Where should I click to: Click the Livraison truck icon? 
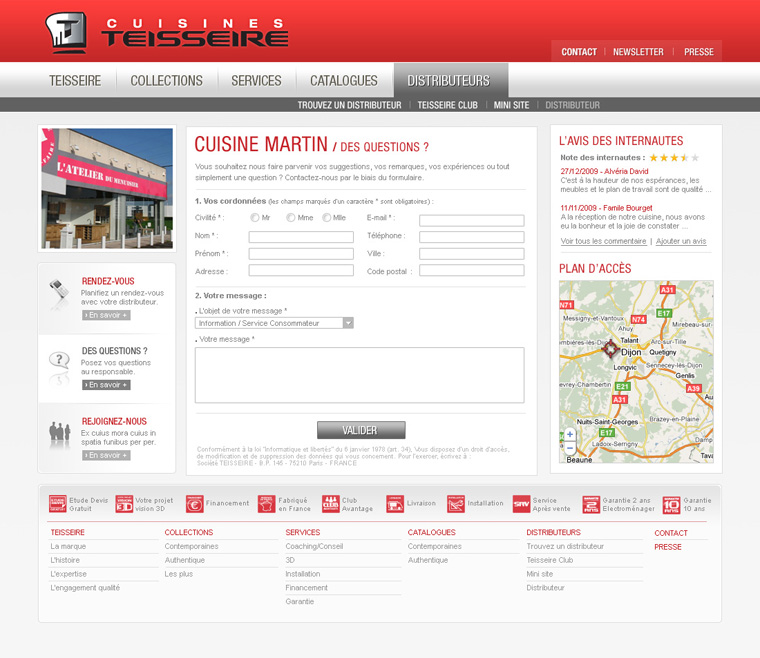[x=395, y=504]
